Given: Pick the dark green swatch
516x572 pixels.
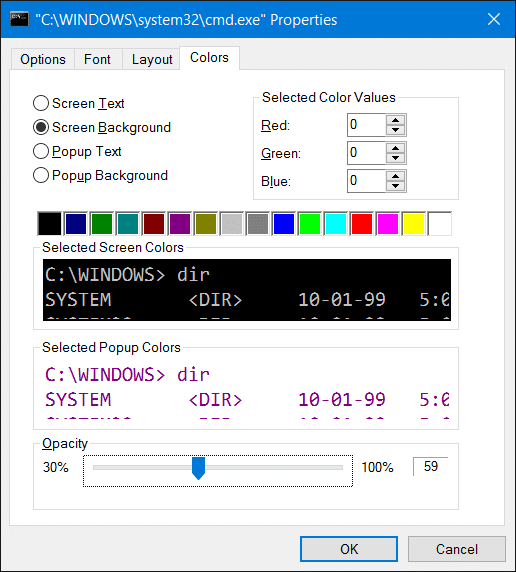Looking at the screenshot, I should point(102,224).
